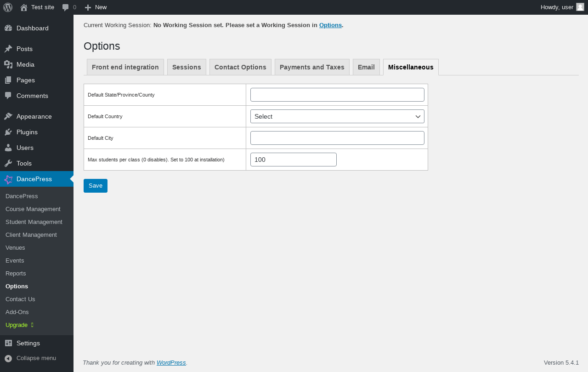Click the WordPress logo icon

click(8, 7)
